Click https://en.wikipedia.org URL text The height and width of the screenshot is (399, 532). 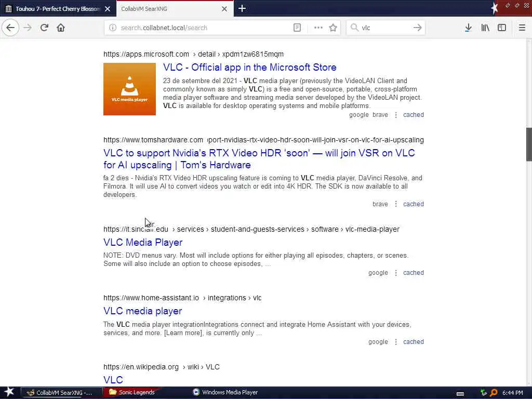point(141,367)
